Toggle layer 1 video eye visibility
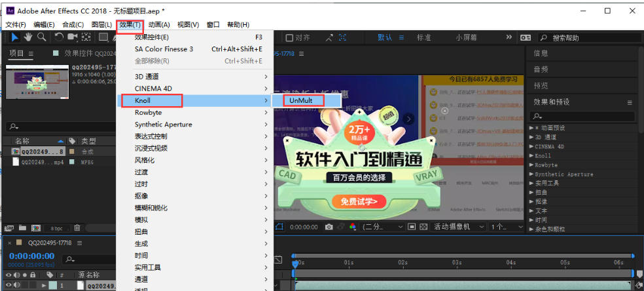Viewport: 644px width, 291px height. [x=9, y=286]
